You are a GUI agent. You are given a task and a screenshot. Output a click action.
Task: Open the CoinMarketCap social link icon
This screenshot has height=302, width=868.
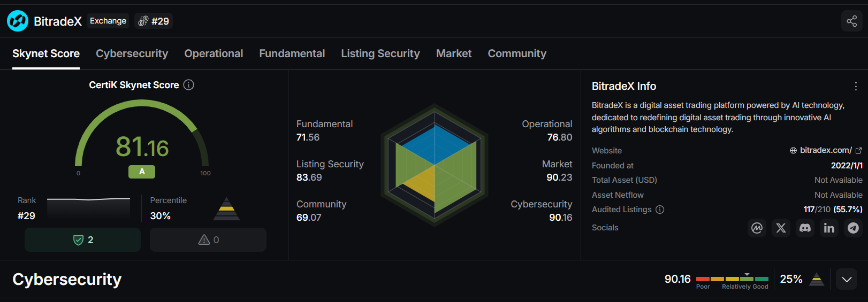coord(757,228)
